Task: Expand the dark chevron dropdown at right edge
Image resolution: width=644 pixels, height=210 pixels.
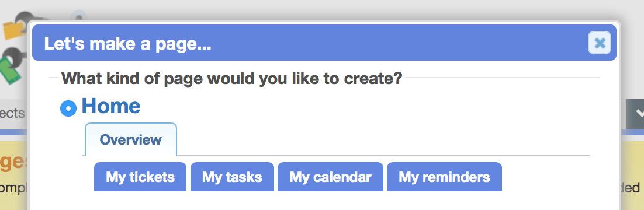Action: tap(635, 114)
